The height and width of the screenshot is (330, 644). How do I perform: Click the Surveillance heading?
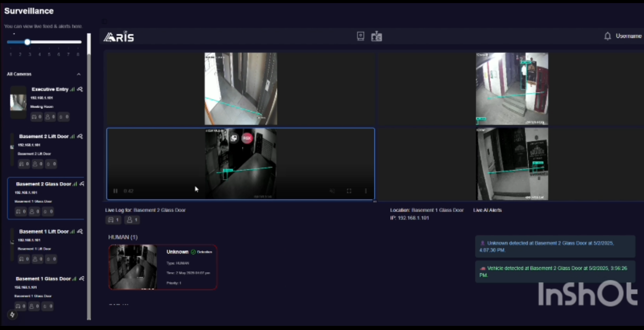coord(29,11)
